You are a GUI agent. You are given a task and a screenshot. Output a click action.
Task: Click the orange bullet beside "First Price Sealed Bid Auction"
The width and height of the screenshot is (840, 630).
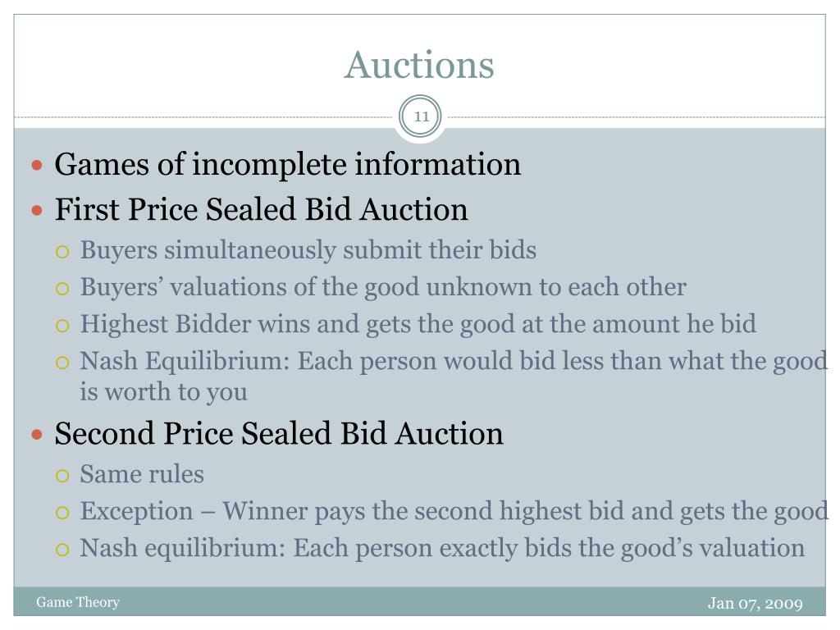(x=37, y=210)
